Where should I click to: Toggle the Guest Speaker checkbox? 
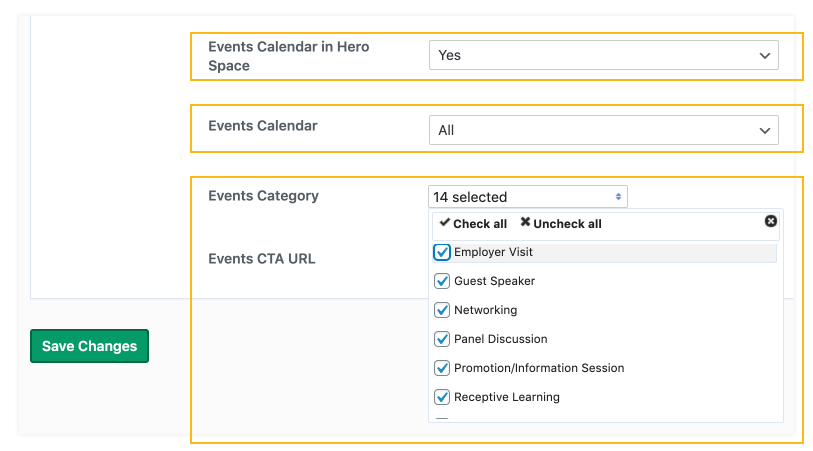(x=442, y=282)
